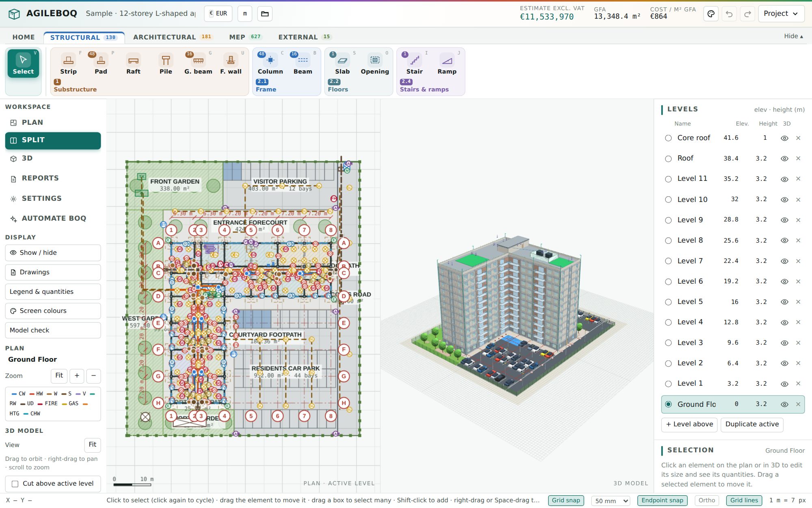Collapse the ribbon with Hide
Image resolution: width=812 pixels, height=508 pixels.
(x=793, y=36)
